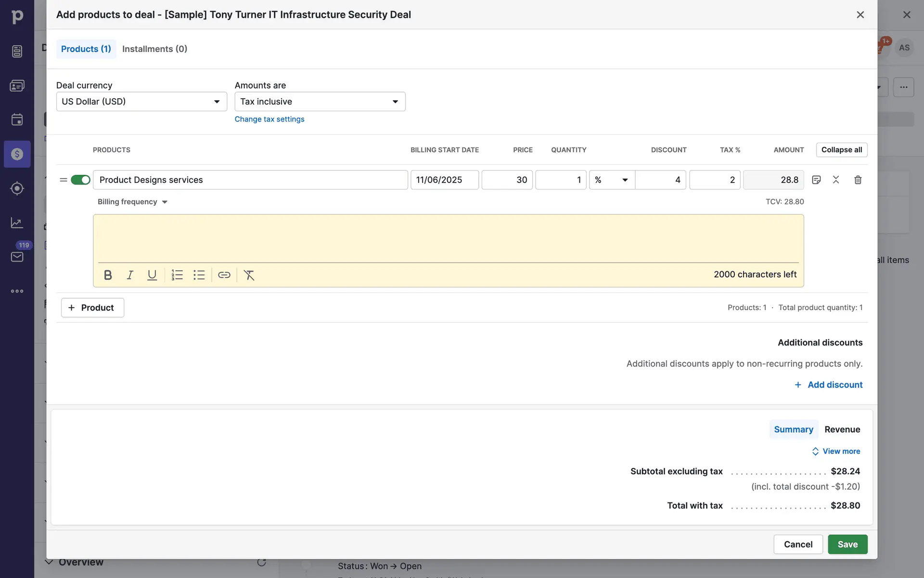Click the Change tax settings link
Image resolution: width=924 pixels, height=578 pixels.
(269, 119)
